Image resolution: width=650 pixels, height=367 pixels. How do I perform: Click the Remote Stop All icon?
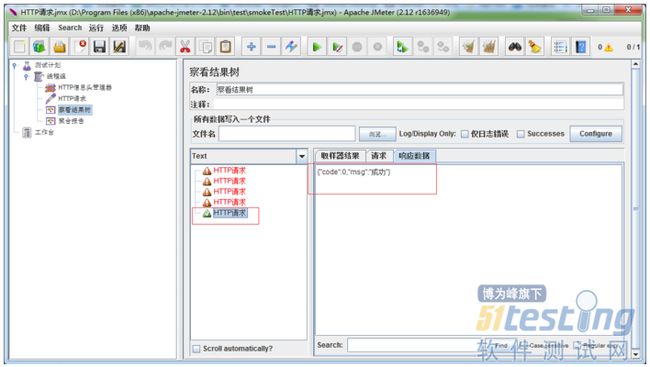[x=423, y=47]
